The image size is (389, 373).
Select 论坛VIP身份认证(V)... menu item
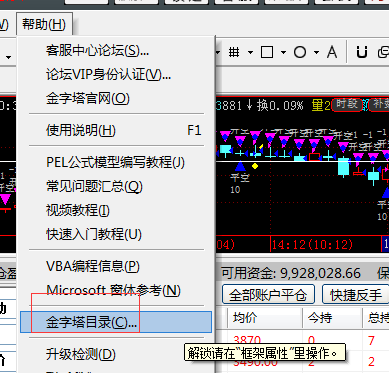(116, 74)
